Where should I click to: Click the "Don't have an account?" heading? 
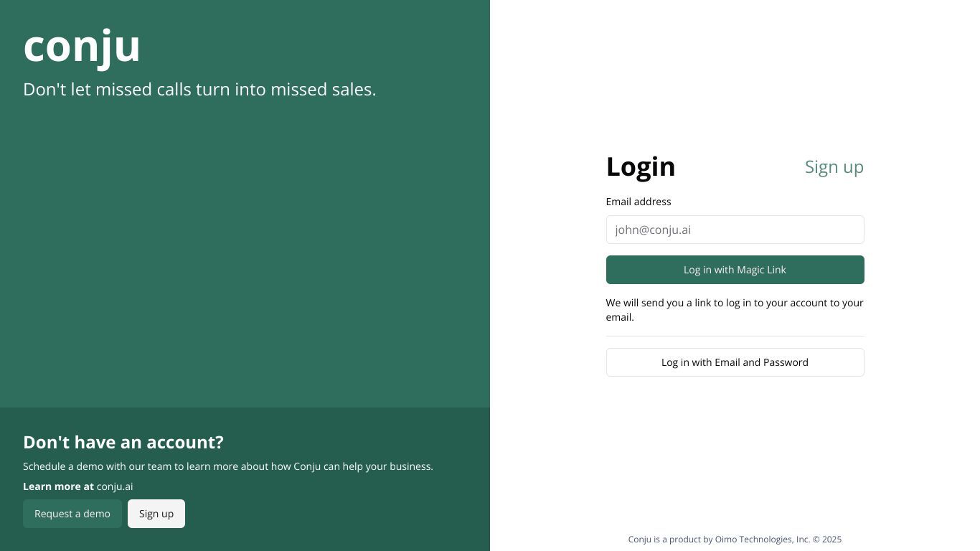pos(123,442)
